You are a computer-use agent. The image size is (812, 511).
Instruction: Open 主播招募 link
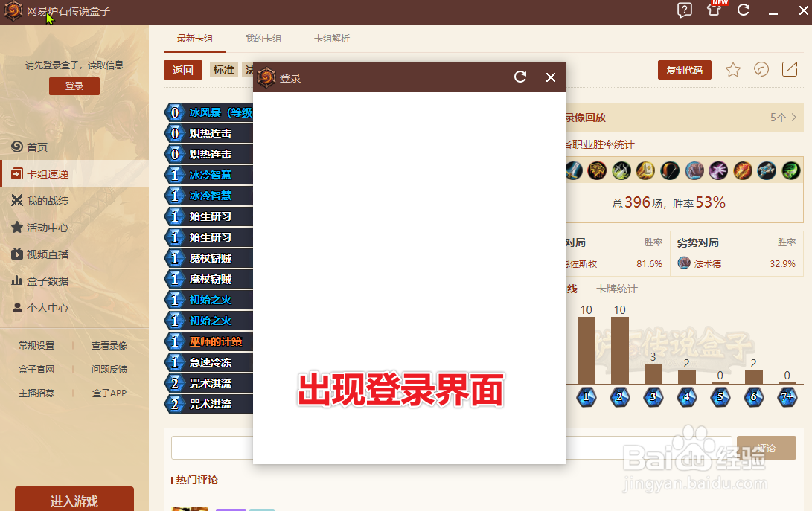(x=36, y=393)
